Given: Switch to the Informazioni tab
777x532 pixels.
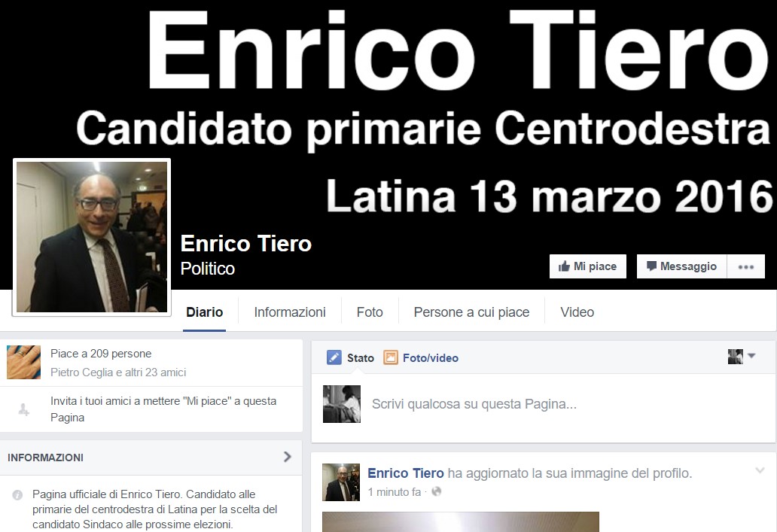Looking at the screenshot, I should pyautogui.click(x=290, y=312).
